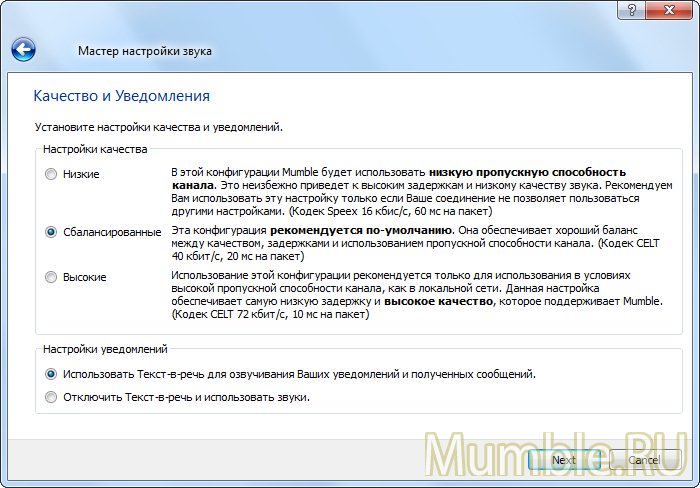Close the sound wizard window
This screenshot has height=488, width=700.
click(x=671, y=10)
